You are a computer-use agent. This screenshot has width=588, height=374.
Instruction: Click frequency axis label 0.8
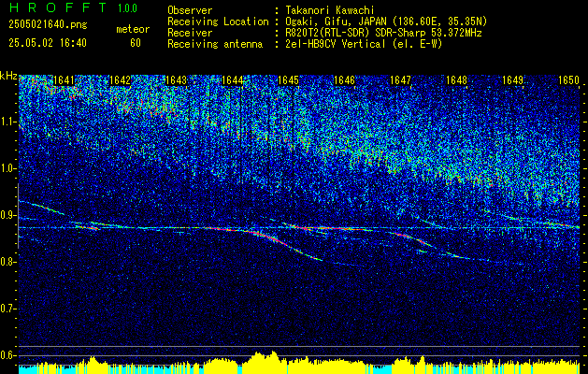click(7, 262)
